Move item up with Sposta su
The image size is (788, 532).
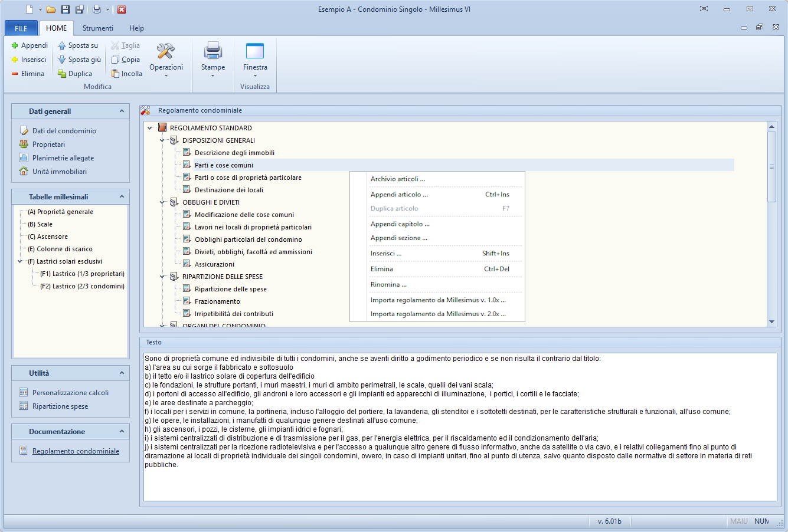[x=78, y=45]
